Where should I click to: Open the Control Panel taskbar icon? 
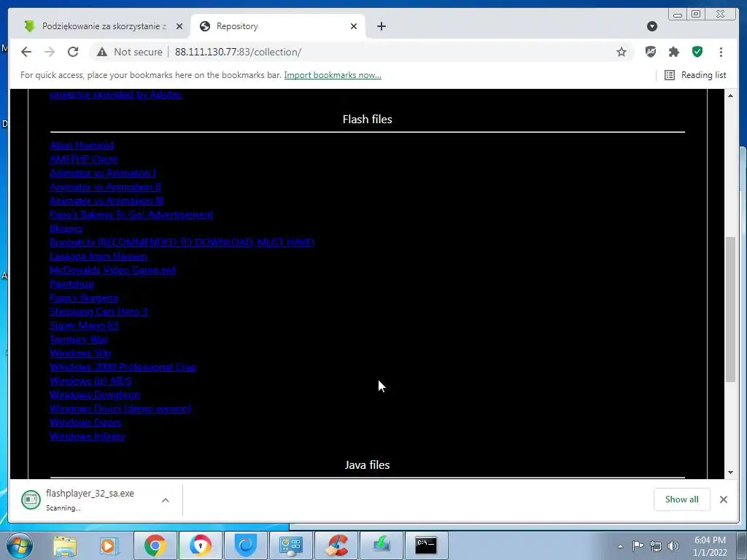(290, 545)
